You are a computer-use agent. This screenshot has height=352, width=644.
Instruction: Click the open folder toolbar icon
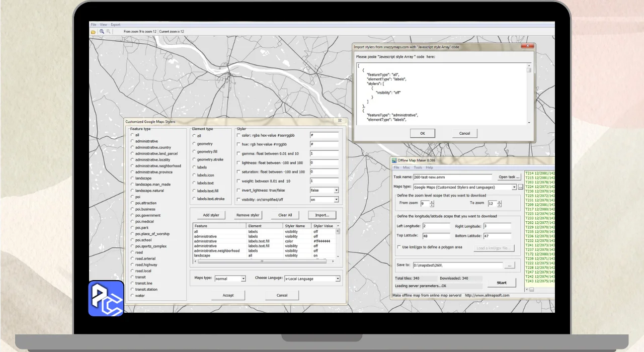click(x=93, y=32)
